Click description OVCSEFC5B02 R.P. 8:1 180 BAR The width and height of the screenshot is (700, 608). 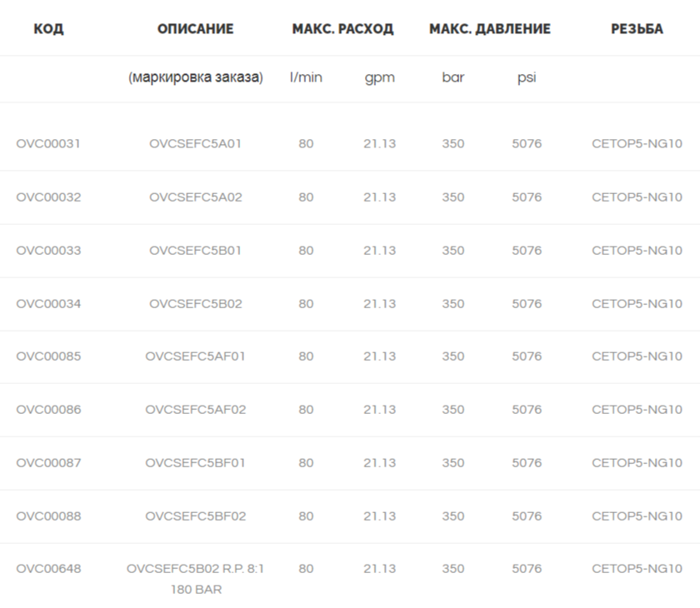tap(196, 579)
